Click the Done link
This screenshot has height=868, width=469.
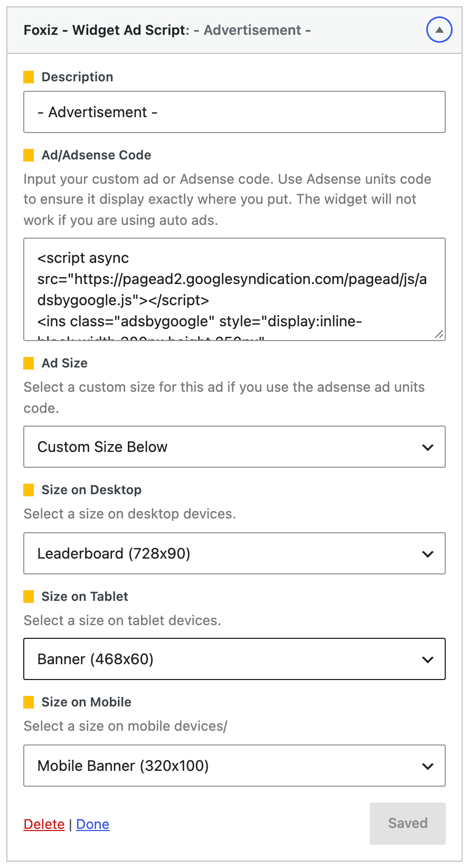pos(92,824)
